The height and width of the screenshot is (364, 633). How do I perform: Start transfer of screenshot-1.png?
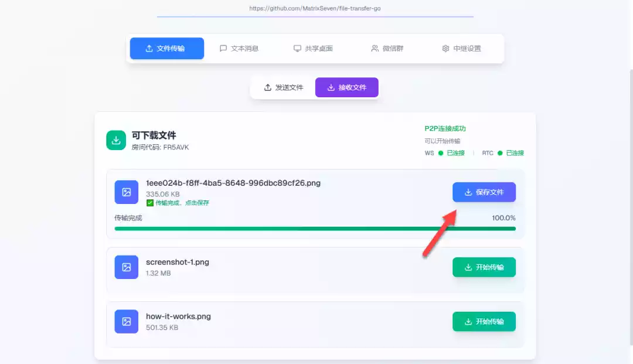[484, 267]
